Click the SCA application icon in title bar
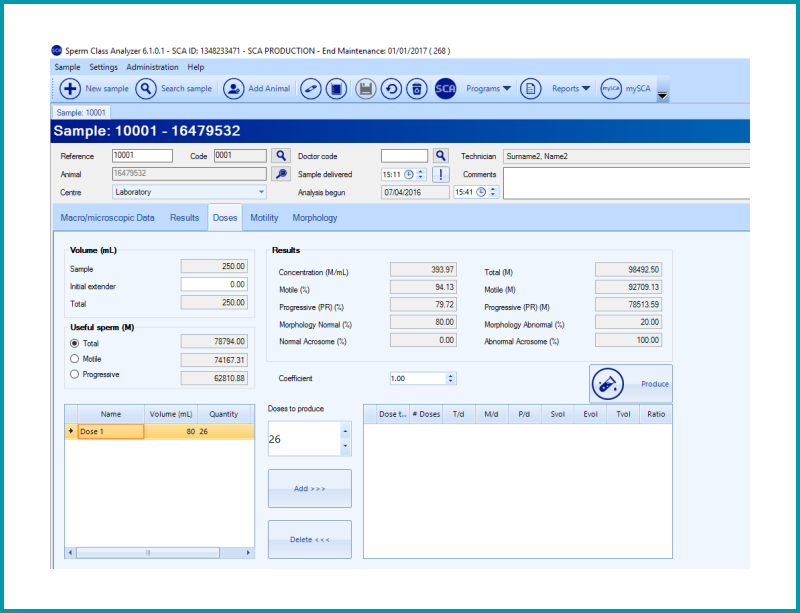800x613 pixels. (56, 51)
